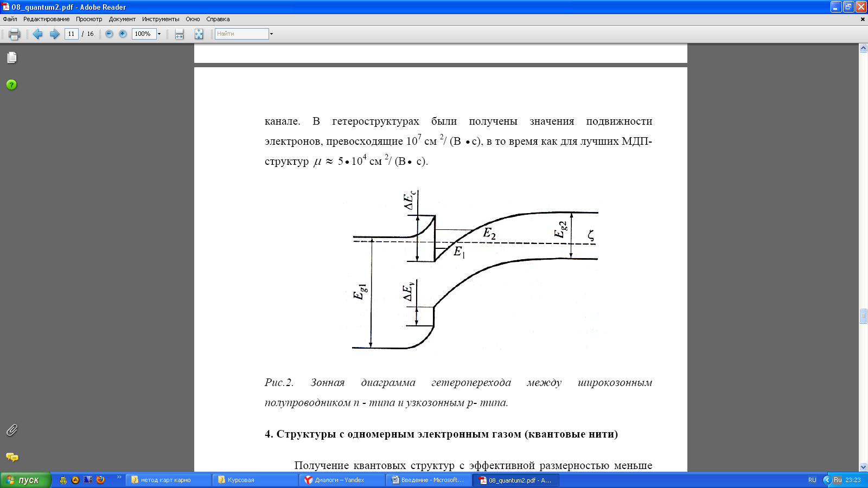
Task: Click the пуск Start button
Action: pos(25,480)
